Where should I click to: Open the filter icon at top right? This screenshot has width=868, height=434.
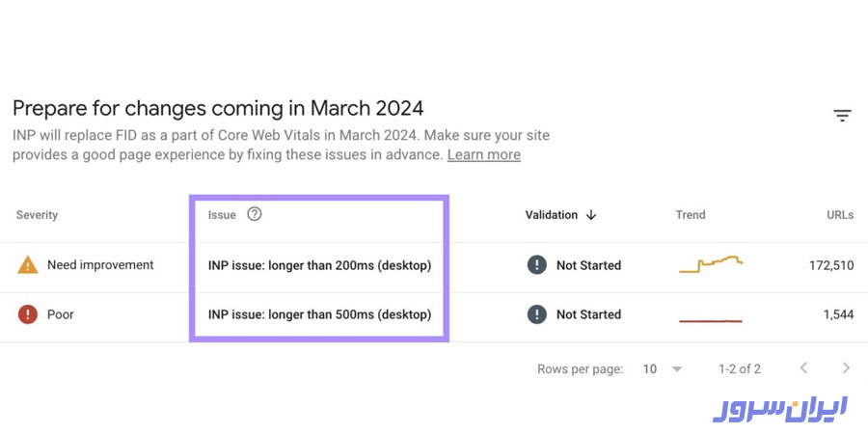(842, 116)
